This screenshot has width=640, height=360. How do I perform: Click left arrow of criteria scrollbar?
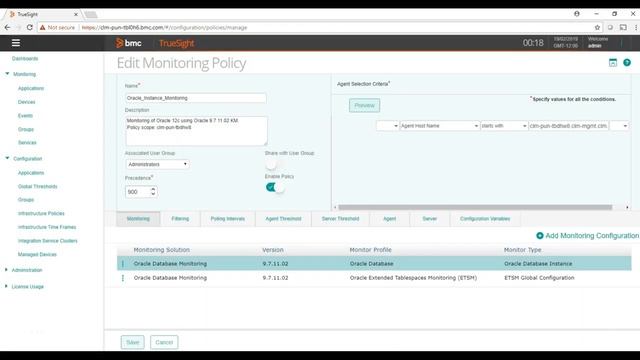(335, 207)
